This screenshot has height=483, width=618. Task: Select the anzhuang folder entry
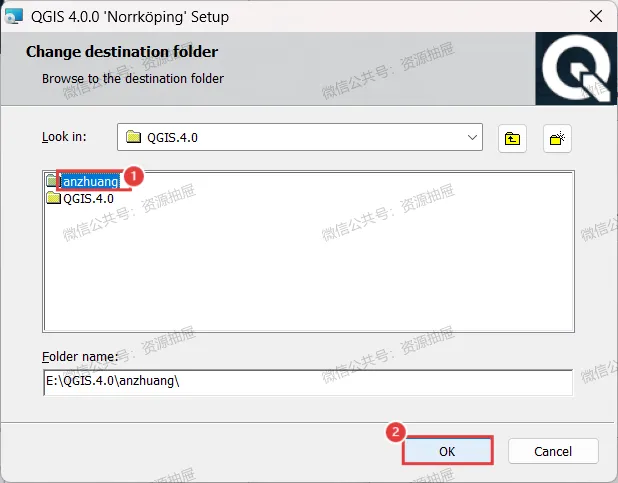(x=91, y=181)
